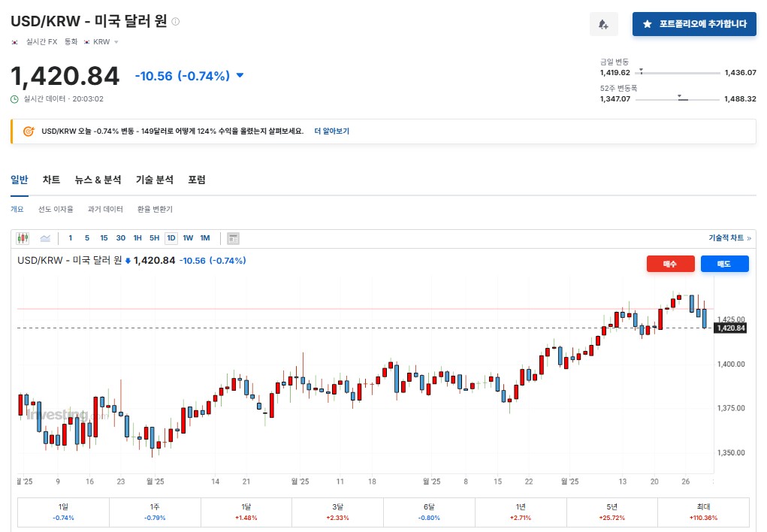Click the 52주 변동폭 range slider

678,99
